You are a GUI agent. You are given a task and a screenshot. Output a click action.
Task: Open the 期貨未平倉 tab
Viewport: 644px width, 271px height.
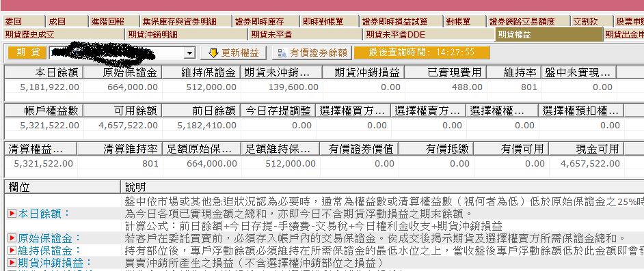click(x=306, y=34)
